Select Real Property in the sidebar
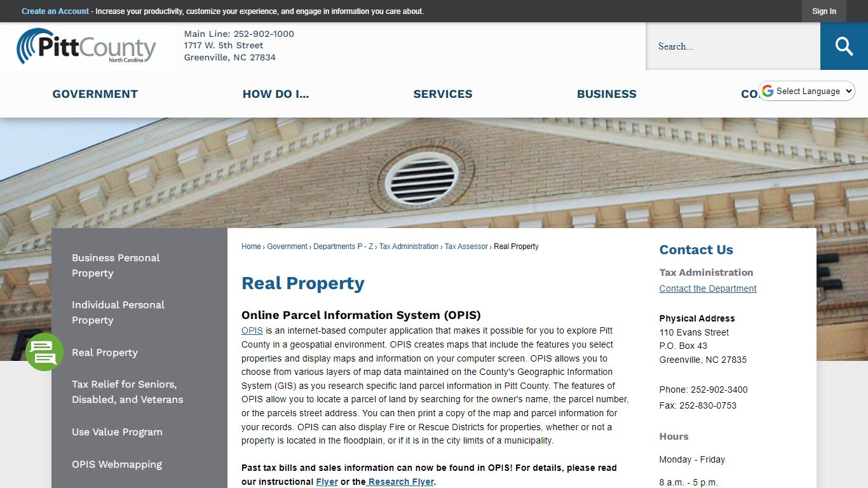This screenshot has height=488, width=868. point(105,353)
